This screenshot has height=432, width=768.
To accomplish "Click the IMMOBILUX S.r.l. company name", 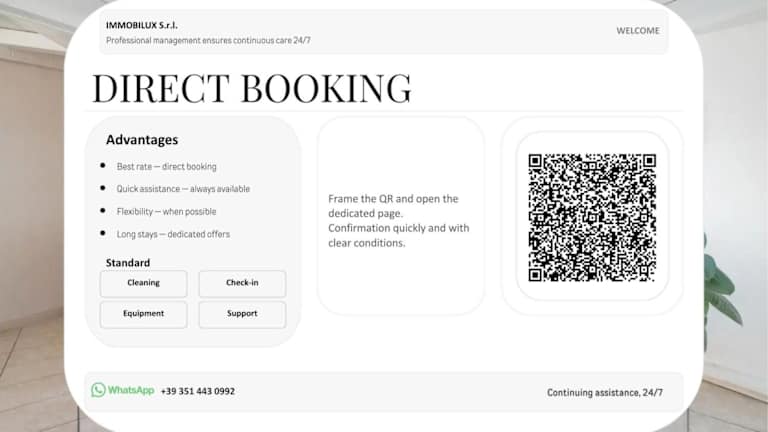I will coord(141,24).
